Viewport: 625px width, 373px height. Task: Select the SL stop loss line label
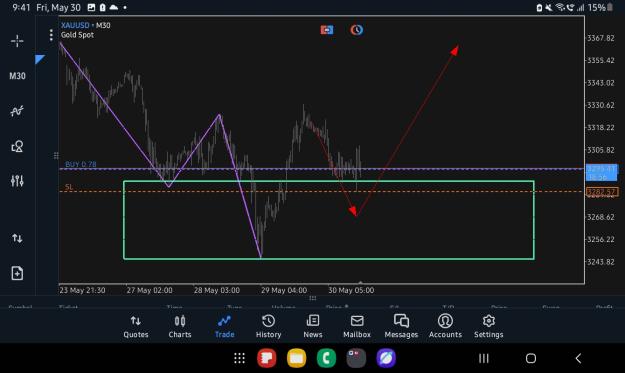pos(69,186)
